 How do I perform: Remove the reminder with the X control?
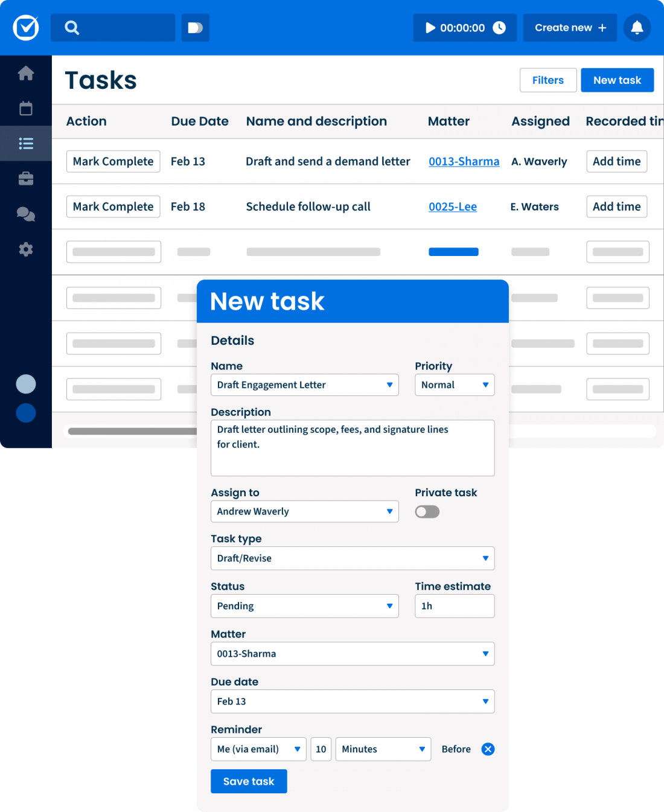coord(488,749)
